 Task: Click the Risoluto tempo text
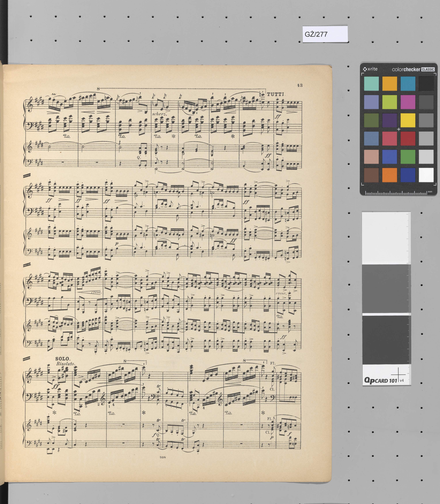coord(66,364)
